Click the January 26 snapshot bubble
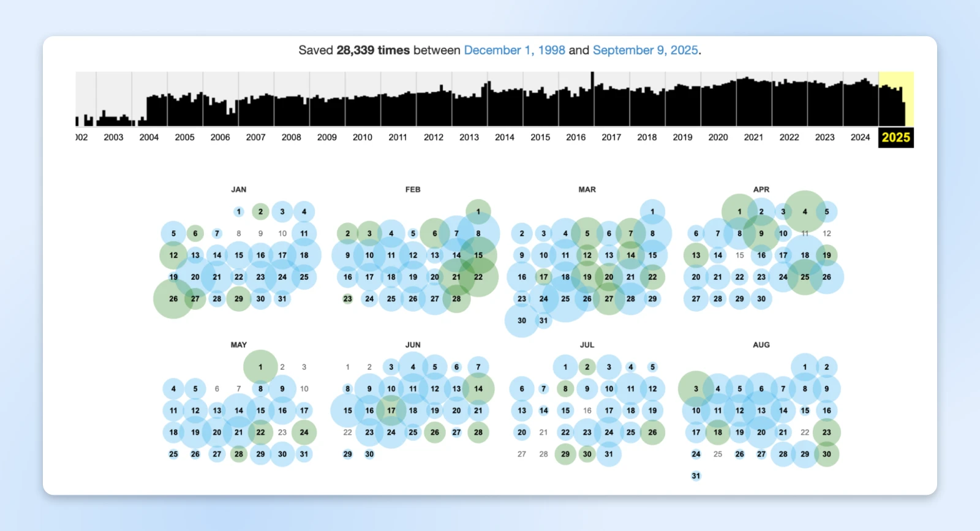The image size is (980, 531). [x=173, y=299]
